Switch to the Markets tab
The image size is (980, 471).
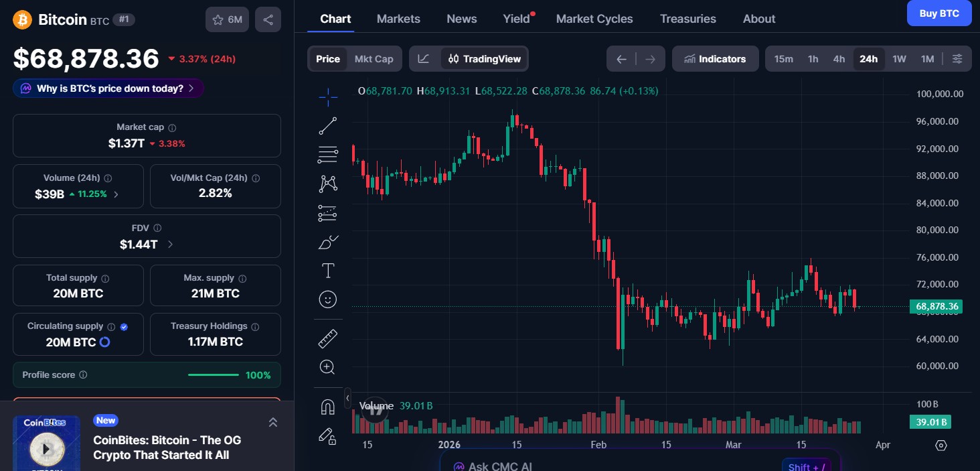(398, 19)
